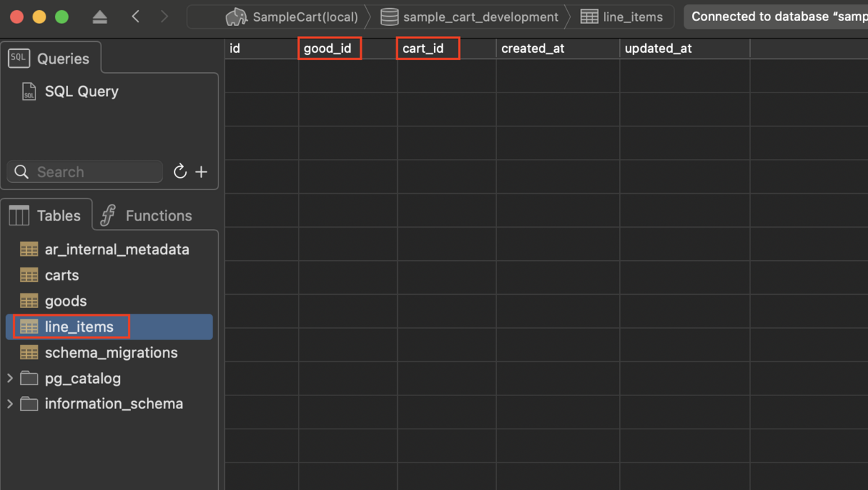Screen dimensions: 868x490
Task: Click the table icon beside line_items breadcrumb
Action: pyautogui.click(x=589, y=17)
